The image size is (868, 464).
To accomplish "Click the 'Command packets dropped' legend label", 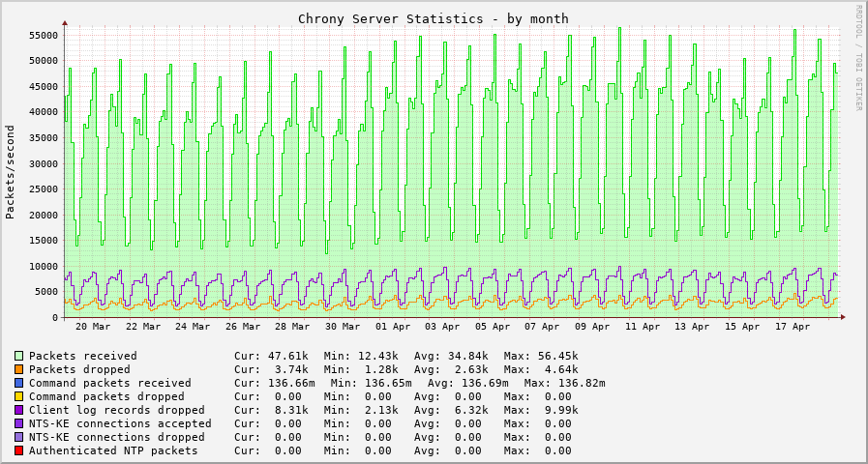I will pyautogui.click(x=106, y=396).
